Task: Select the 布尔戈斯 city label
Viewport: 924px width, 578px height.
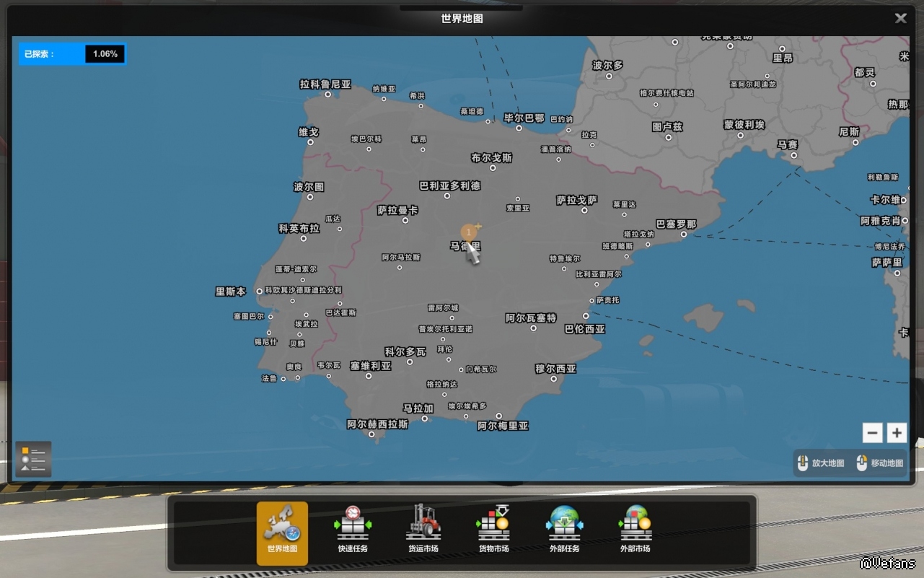Action: pos(491,158)
